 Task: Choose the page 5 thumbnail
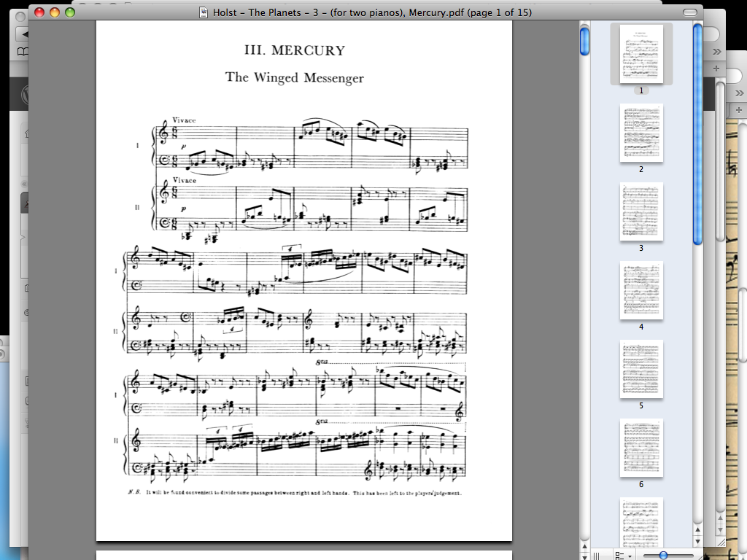641,370
